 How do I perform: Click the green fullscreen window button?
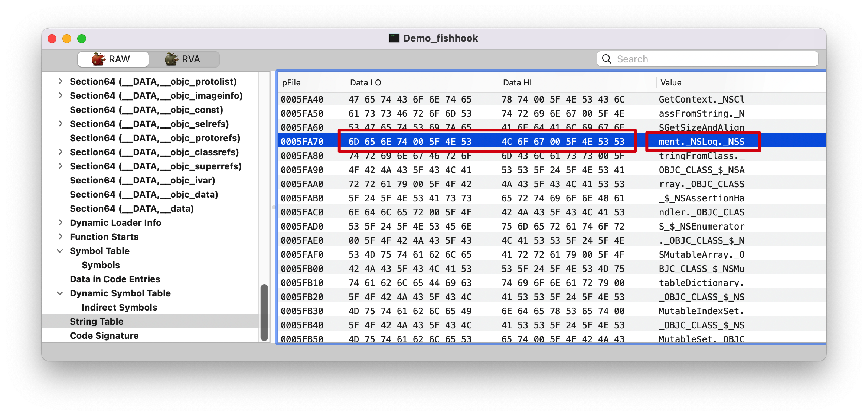(82, 39)
